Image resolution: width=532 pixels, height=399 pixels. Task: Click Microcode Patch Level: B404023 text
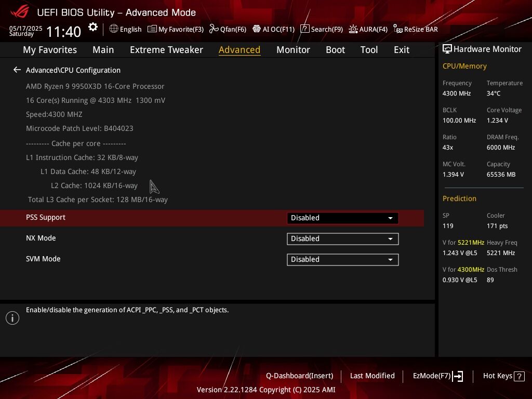79,128
